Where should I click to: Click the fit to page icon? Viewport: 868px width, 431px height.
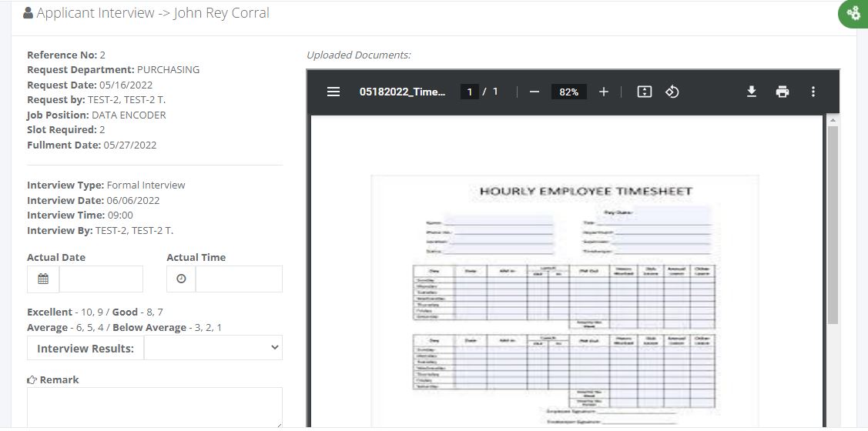[x=645, y=92]
